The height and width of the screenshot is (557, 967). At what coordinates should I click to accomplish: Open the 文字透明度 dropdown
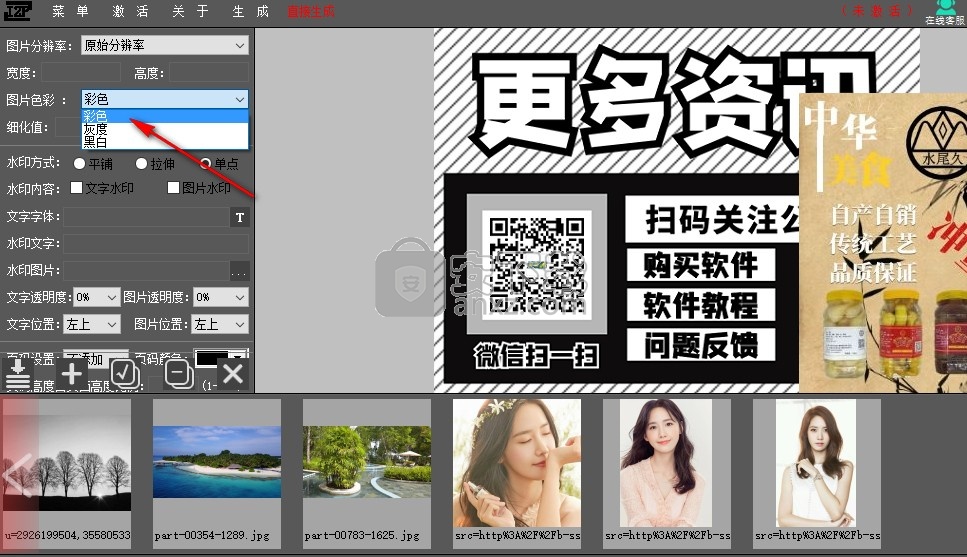pos(97,297)
